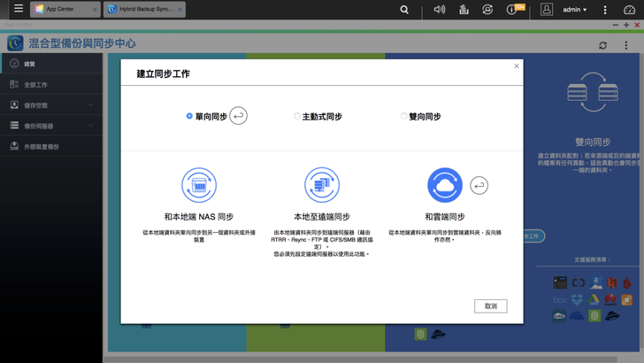This screenshot has width=644, height=363.
Task: Click the 本地至遠端同步 server icon
Action: tap(322, 186)
